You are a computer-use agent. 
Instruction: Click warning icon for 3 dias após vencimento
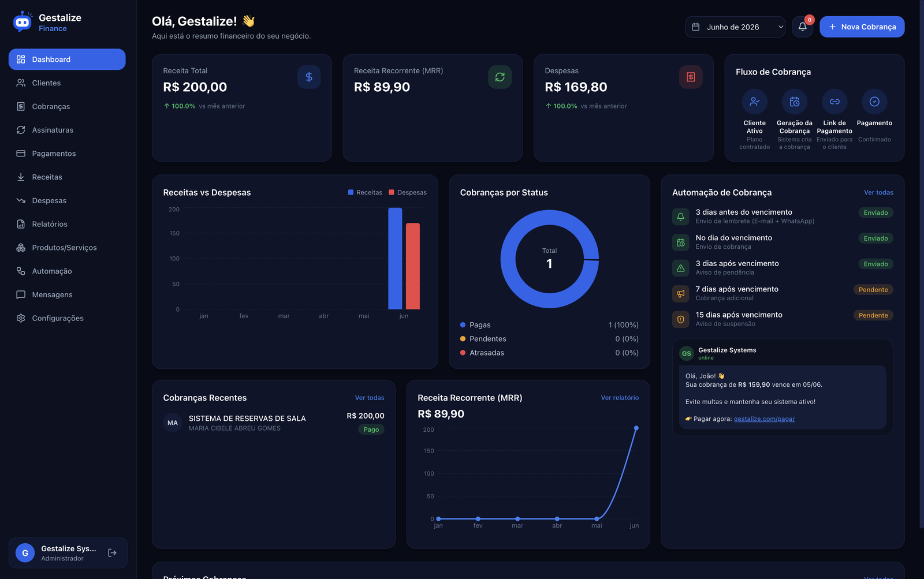coord(681,268)
